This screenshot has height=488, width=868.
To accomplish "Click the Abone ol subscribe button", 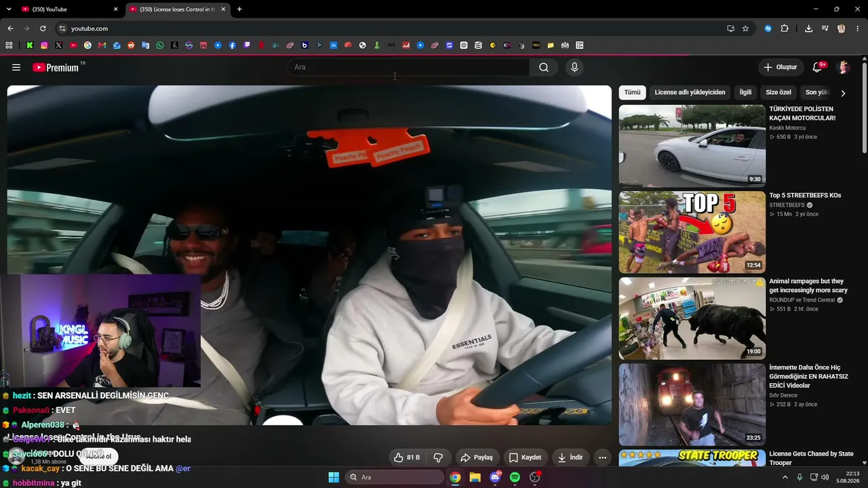I will pyautogui.click(x=99, y=456).
